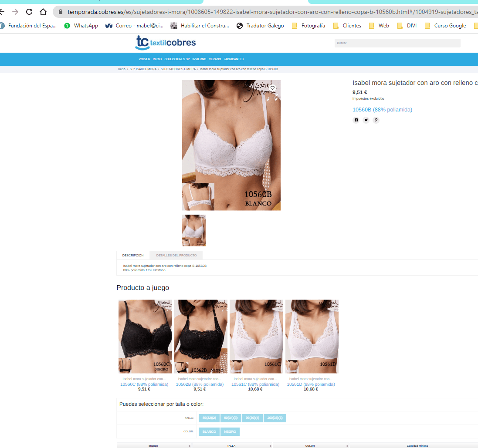Reload the page with refresh icon
Screen dimensions: 478x448
click(x=29, y=12)
